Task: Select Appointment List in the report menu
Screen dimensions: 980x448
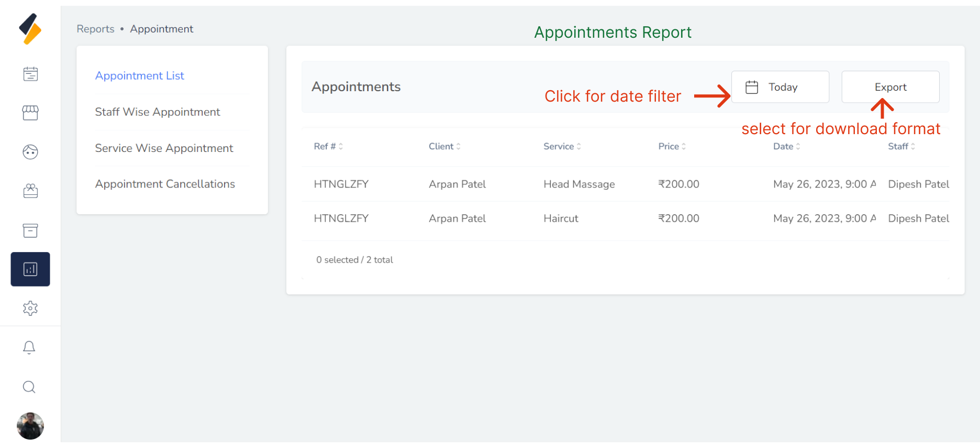Action: pos(140,76)
